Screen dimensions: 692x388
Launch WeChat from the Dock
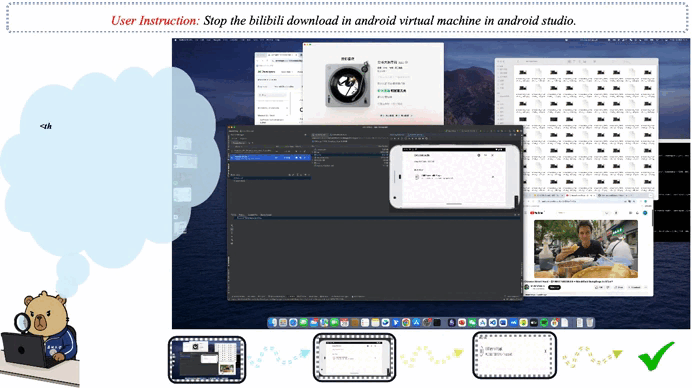(472, 323)
